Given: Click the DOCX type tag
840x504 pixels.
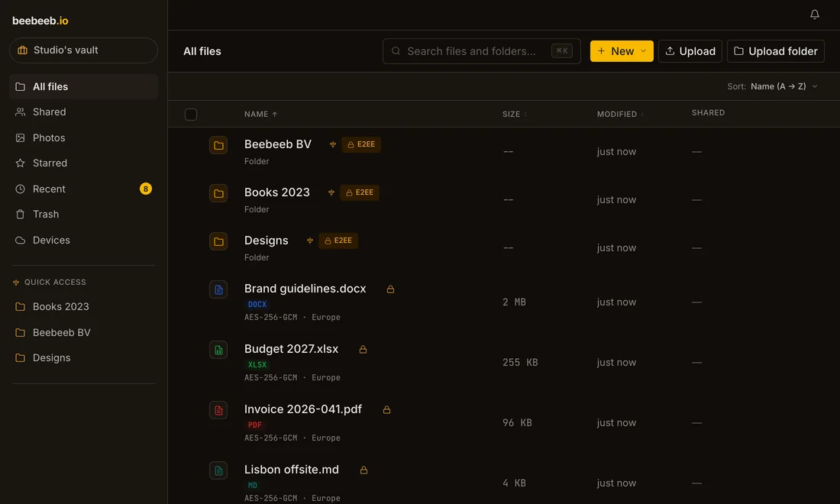Looking at the screenshot, I should [x=257, y=304].
